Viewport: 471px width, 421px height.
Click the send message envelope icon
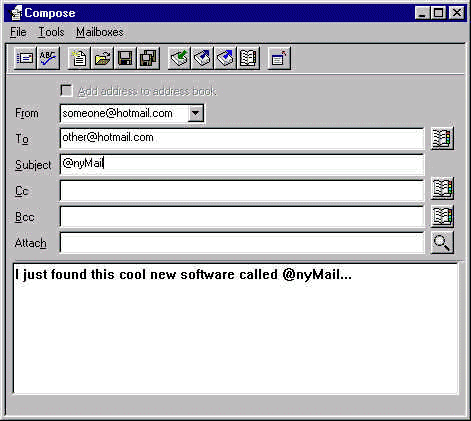[x=202, y=58]
